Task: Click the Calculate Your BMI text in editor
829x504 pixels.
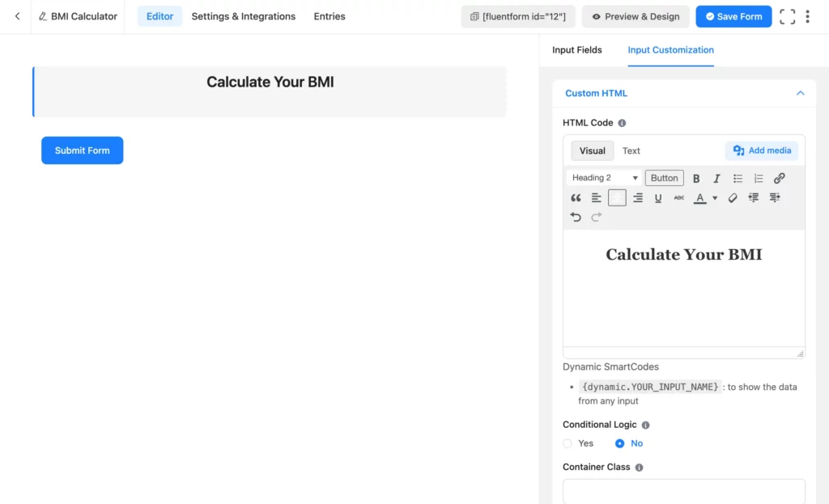Action: [683, 255]
